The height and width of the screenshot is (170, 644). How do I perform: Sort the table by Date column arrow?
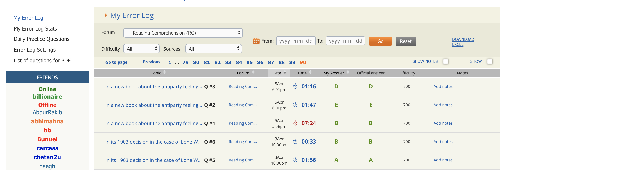(x=285, y=73)
